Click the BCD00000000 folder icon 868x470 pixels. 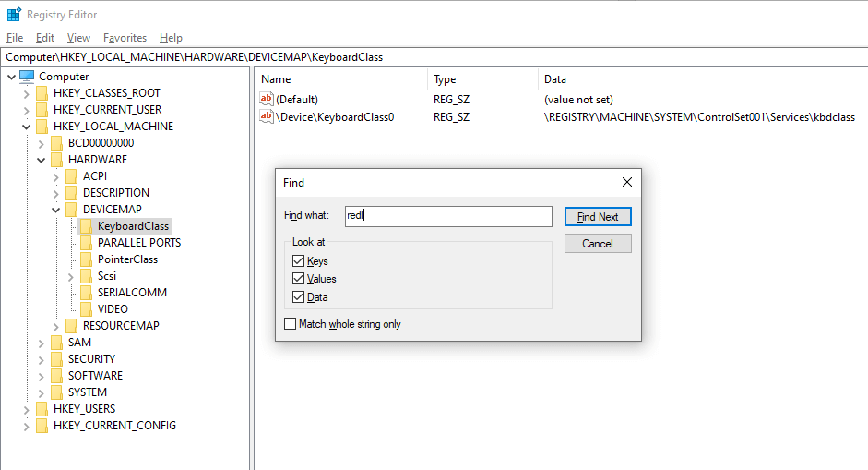pos(56,143)
